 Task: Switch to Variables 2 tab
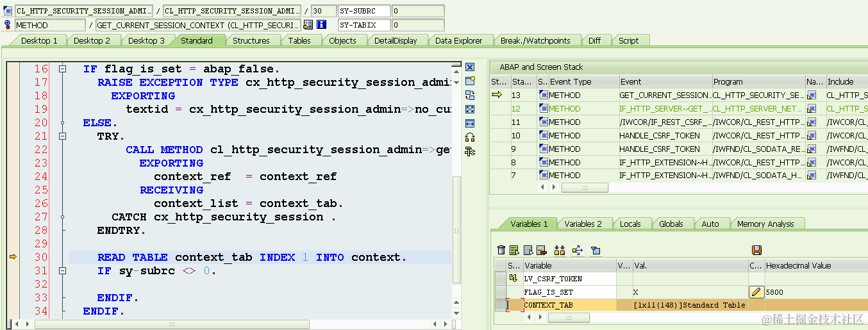583,224
